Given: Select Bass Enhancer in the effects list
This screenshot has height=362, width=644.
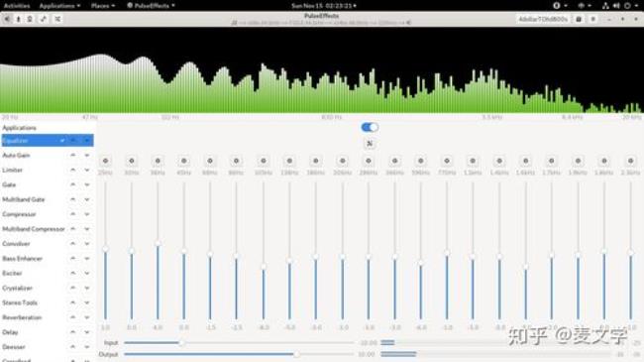Looking at the screenshot, I should pyautogui.click(x=22, y=258).
